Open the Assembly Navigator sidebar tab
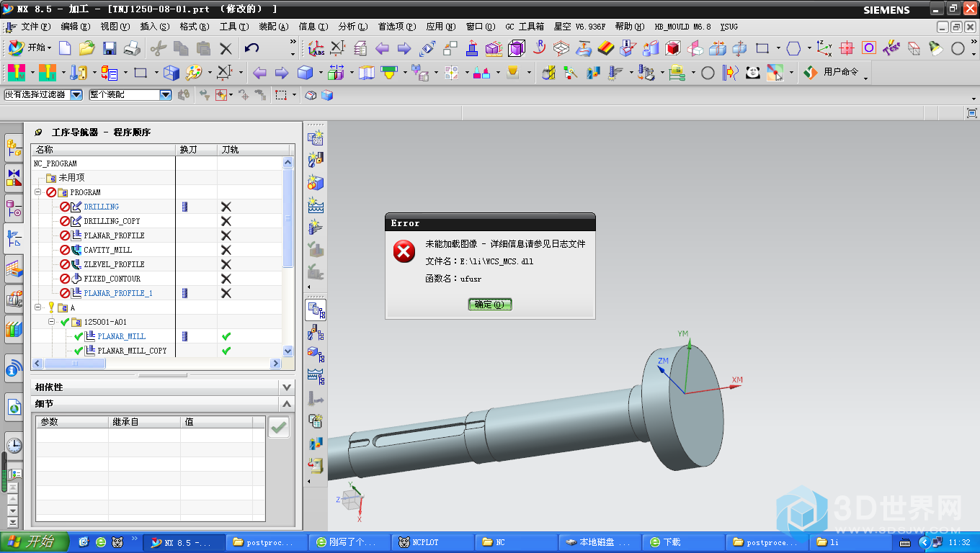Viewport: 980px width, 553px height. coord(13,148)
